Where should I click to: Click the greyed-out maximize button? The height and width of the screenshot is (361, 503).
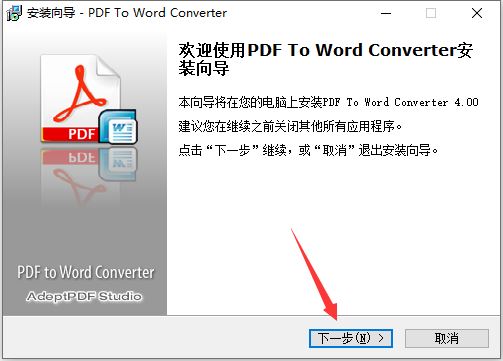pyautogui.click(x=431, y=13)
